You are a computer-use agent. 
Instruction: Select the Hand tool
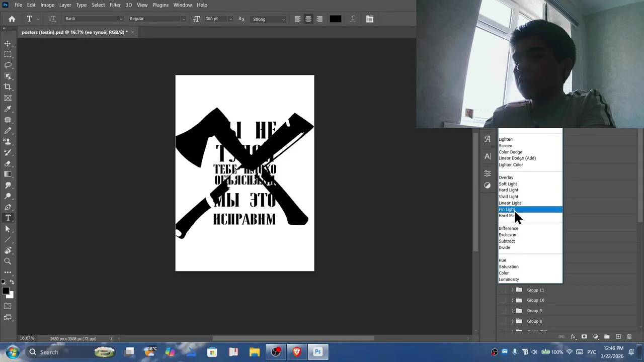tap(8, 250)
